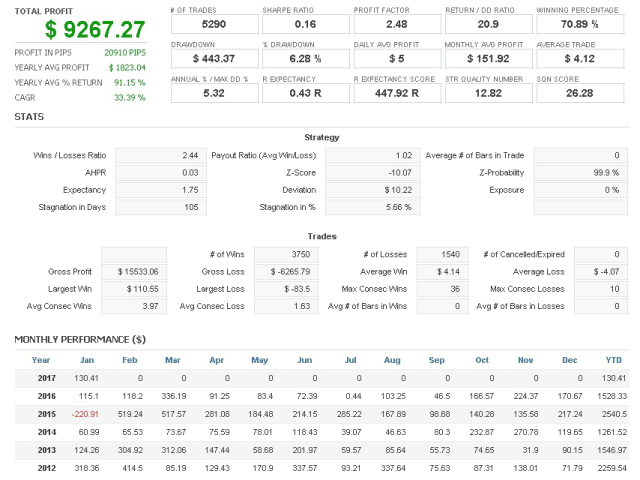Click the Max Consec Losses field 10
Viewport: 640px width, 480px height.
601,289
